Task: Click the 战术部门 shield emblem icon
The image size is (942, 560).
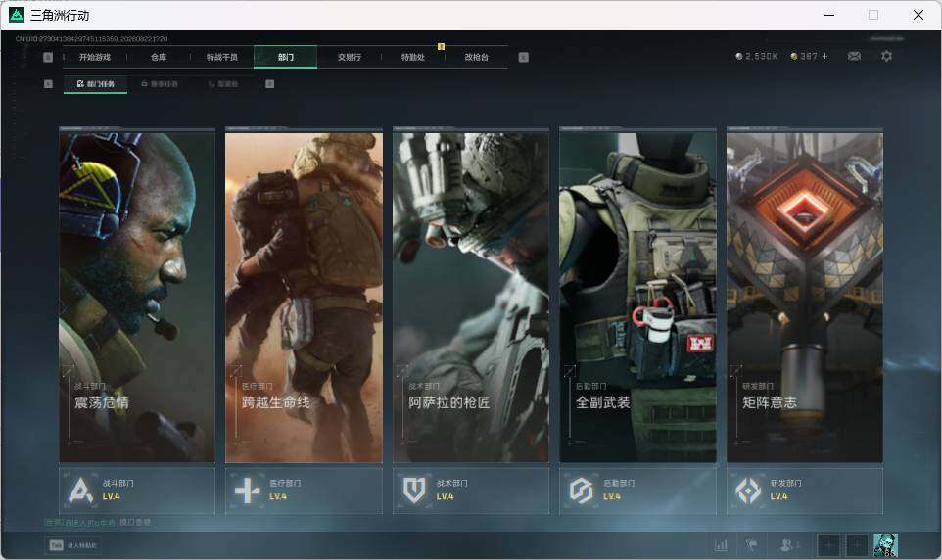Action: pos(414,490)
